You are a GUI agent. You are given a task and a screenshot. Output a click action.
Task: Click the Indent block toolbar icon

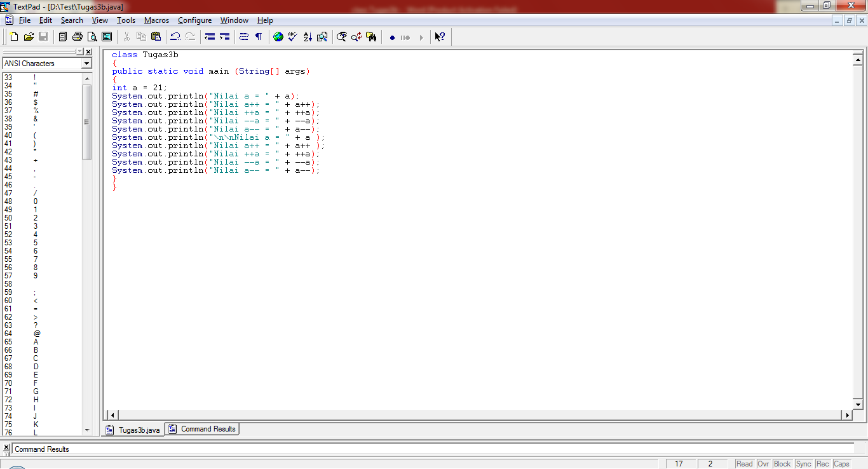(x=224, y=37)
